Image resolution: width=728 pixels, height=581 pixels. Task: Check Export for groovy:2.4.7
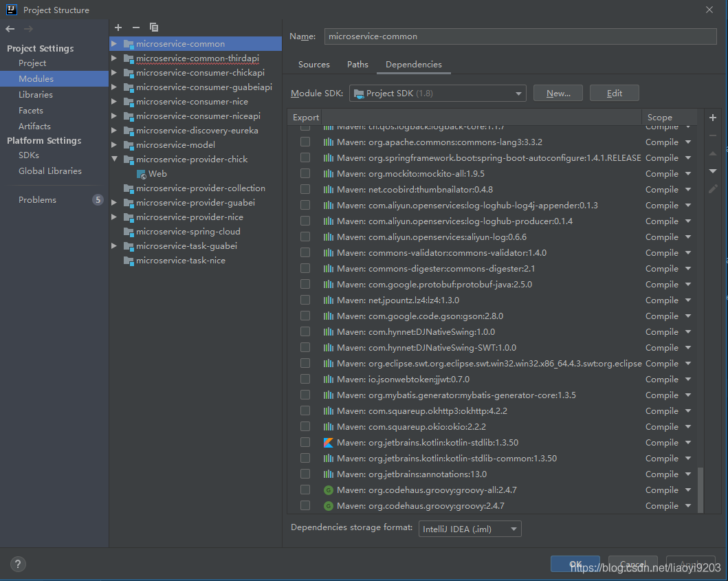[305, 505]
